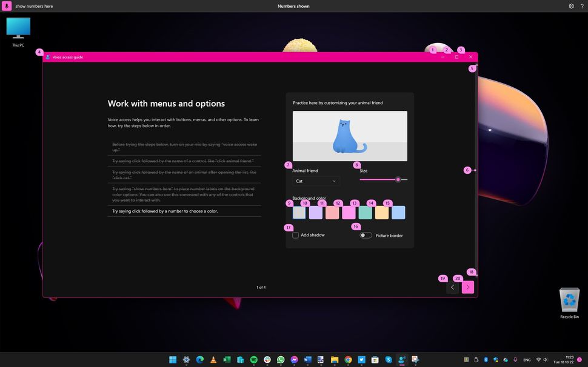Screen dimensions: 588x367
Task: Open the Voice access settings gear
Action: [570, 5]
